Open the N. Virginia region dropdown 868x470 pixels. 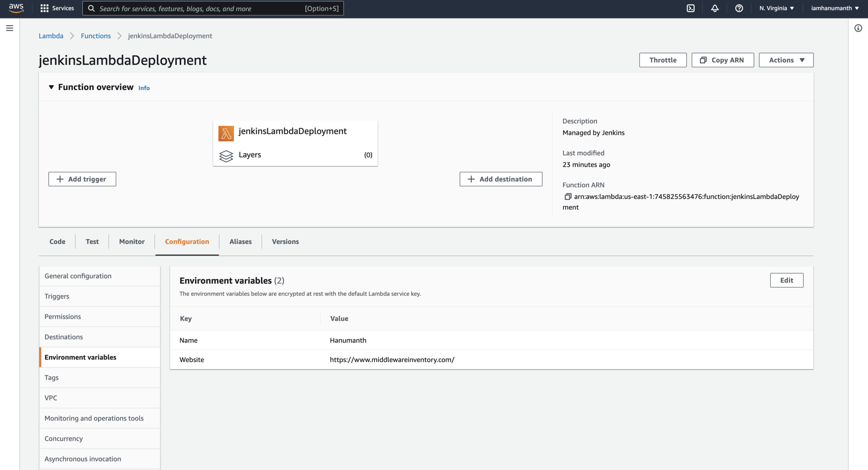coord(776,8)
